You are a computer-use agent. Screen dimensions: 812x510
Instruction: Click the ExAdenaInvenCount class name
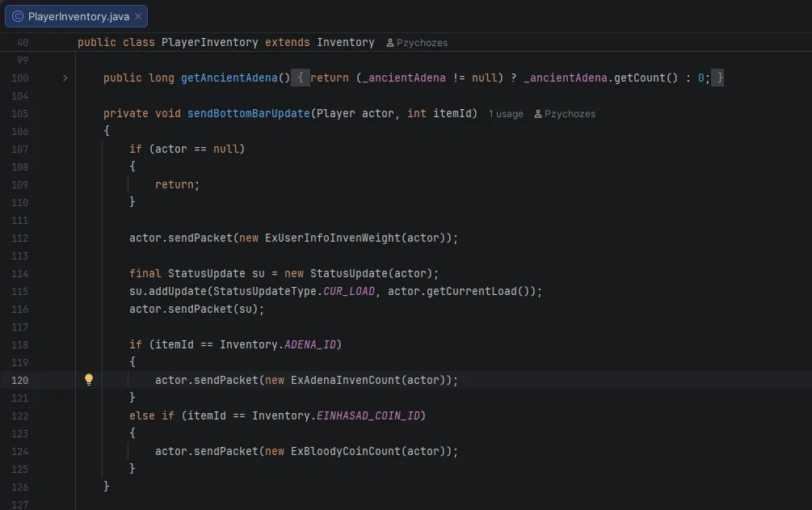click(346, 380)
